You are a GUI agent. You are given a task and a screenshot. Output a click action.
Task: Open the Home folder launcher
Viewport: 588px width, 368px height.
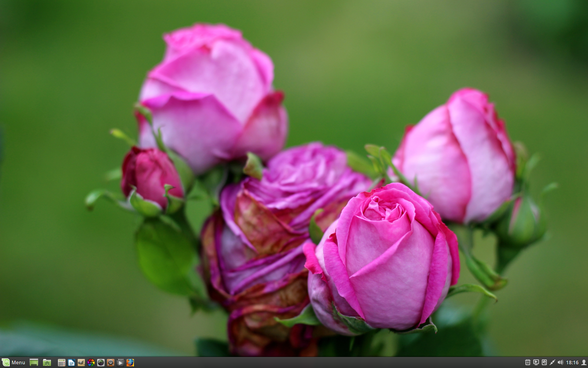pos(47,362)
